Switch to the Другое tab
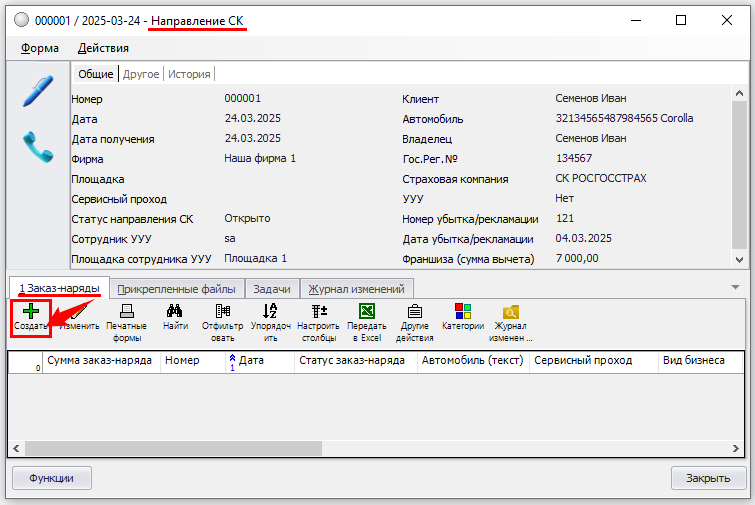755x505 pixels. click(141, 74)
